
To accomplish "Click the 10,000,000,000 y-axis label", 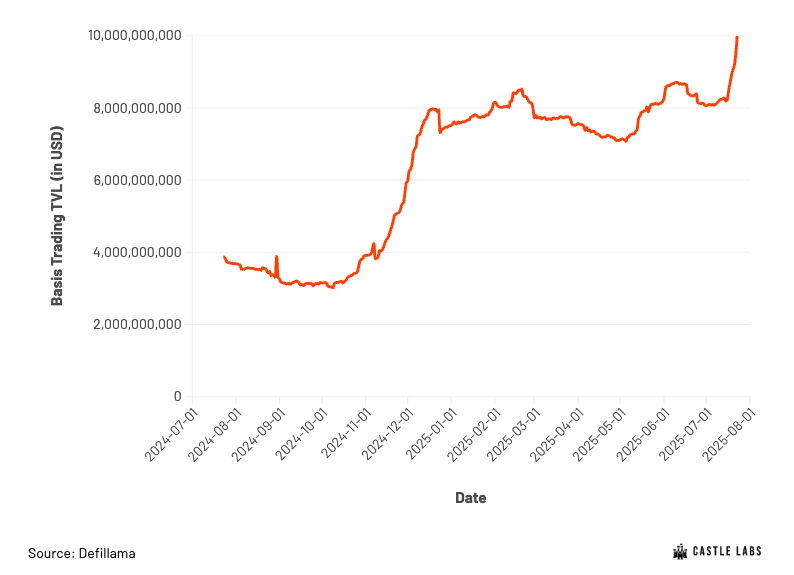I will click(x=135, y=35).
